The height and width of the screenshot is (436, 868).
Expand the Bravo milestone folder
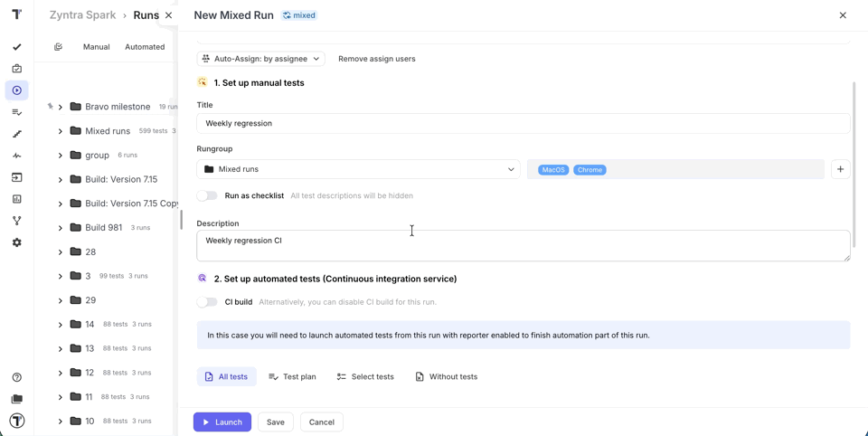pyautogui.click(x=61, y=107)
